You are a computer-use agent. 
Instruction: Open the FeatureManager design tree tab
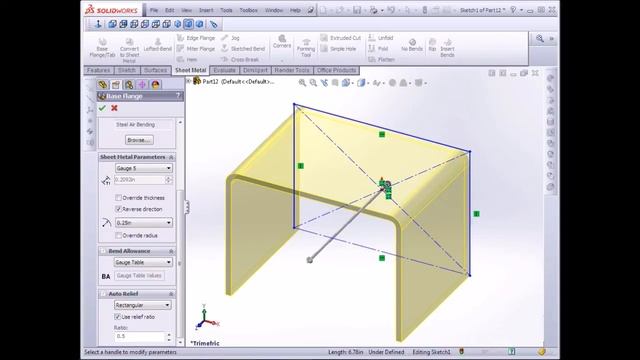[102, 84]
